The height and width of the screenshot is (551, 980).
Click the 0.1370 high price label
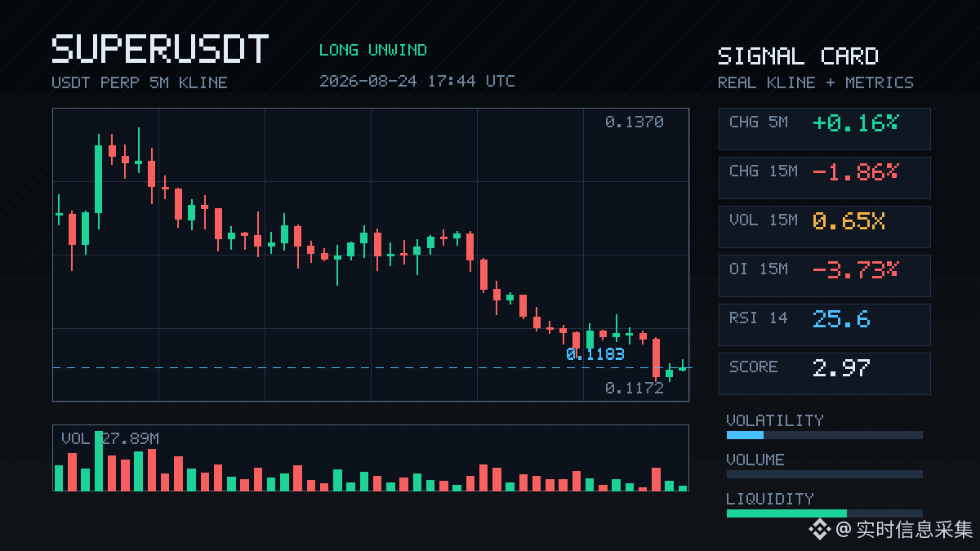[634, 122]
